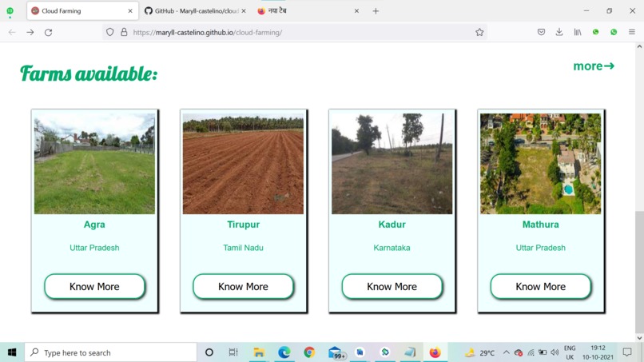This screenshot has height=362, width=644.
Task: Close the third tab with Hindi title
Action: (356, 11)
